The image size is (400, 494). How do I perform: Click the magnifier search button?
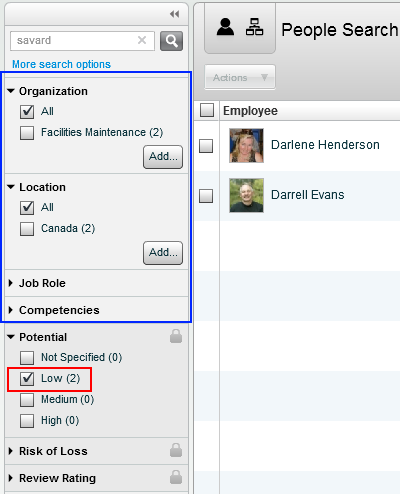(x=171, y=41)
